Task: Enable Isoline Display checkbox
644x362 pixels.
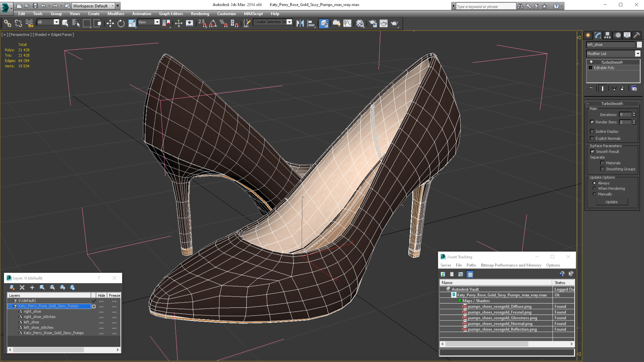Action: click(x=592, y=131)
